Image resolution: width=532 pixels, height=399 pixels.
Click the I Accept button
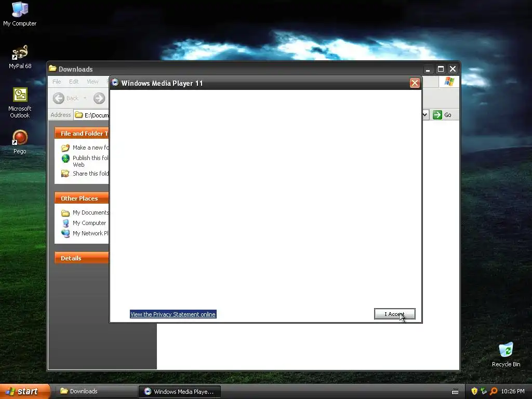click(x=395, y=314)
